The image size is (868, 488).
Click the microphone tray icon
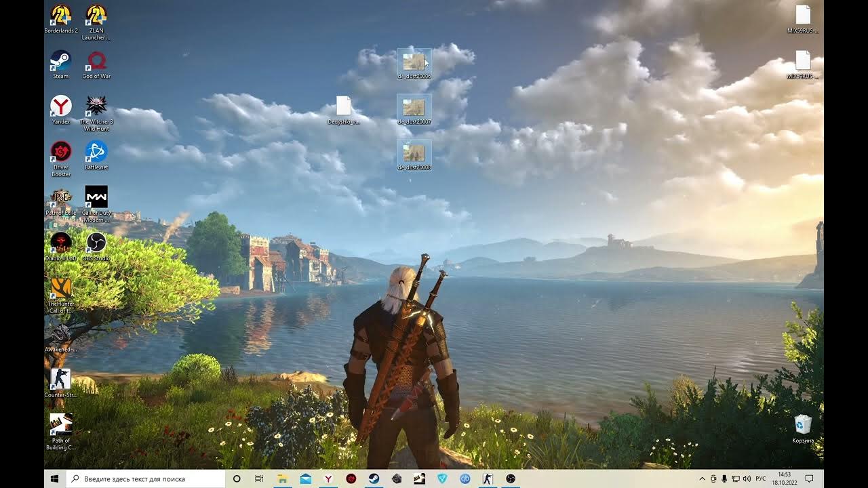click(x=724, y=479)
